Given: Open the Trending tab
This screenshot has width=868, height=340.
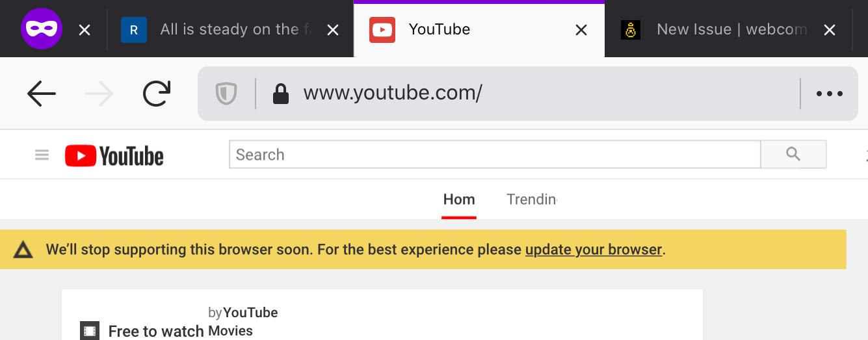Looking at the screenshot, I should click(531, 200).
